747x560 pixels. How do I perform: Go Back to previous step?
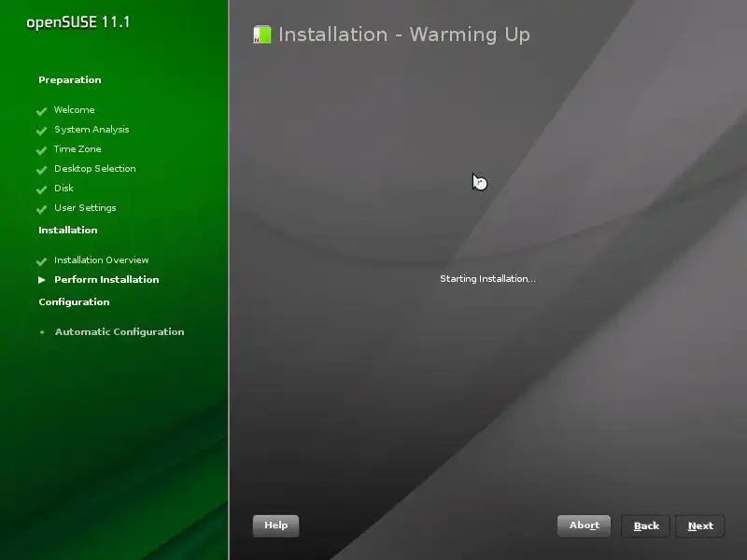(x=646, y=526)
